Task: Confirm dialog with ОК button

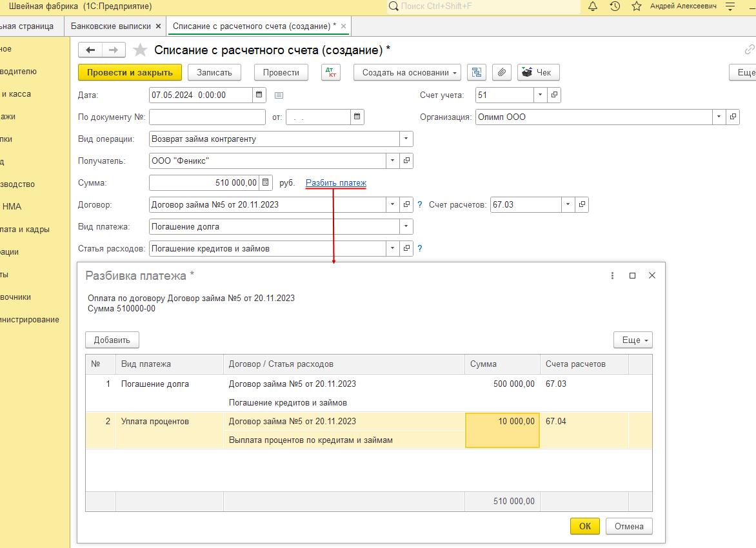Action: [585, 526]
